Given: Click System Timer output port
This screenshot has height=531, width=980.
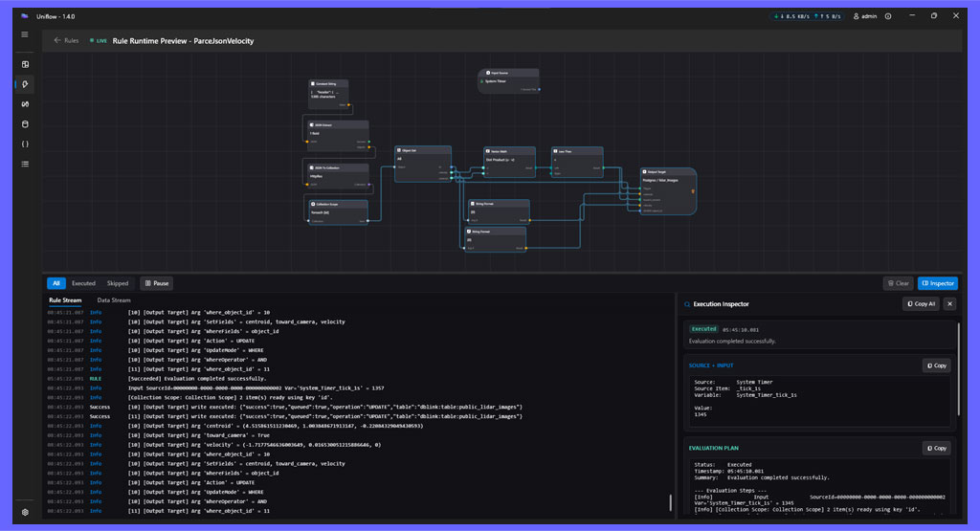Looking at the screenshot, I should tap(539, 89).
